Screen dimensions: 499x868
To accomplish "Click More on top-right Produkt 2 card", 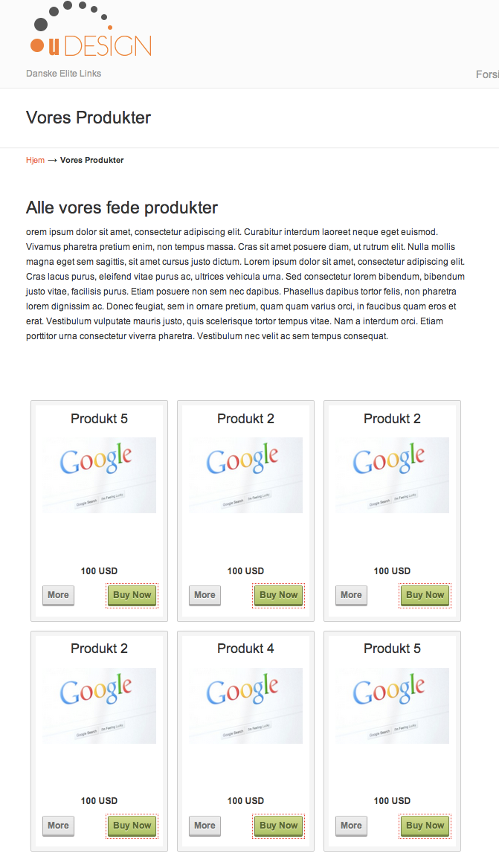I will (x=351, y=595).
